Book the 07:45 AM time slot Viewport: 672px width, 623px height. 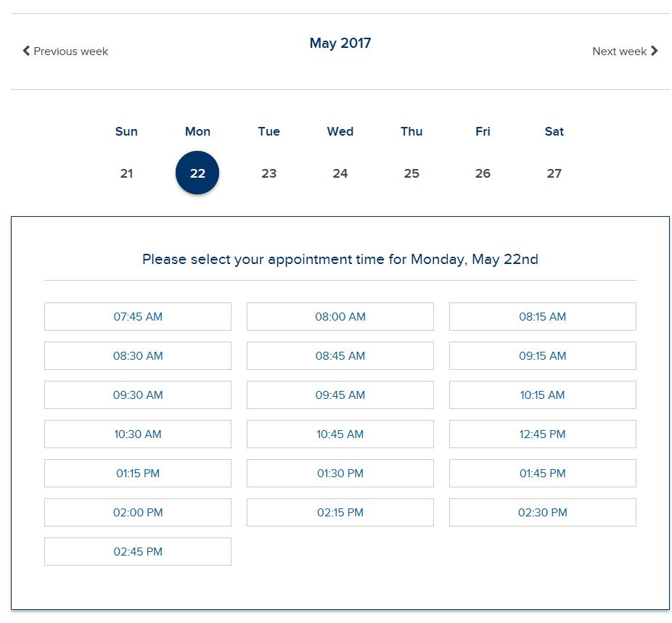click(x=138, y=316)
